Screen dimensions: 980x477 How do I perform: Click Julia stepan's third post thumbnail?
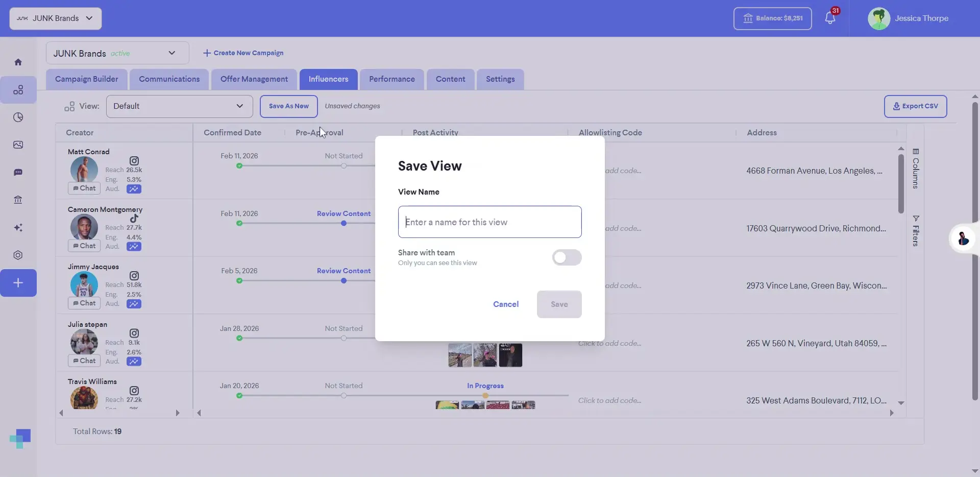[510, 355]
